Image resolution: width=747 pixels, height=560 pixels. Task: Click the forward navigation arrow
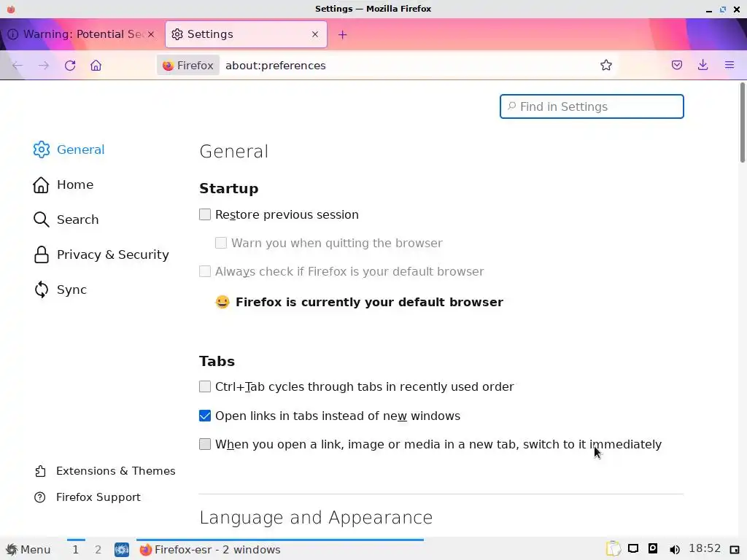click(43, 65)
